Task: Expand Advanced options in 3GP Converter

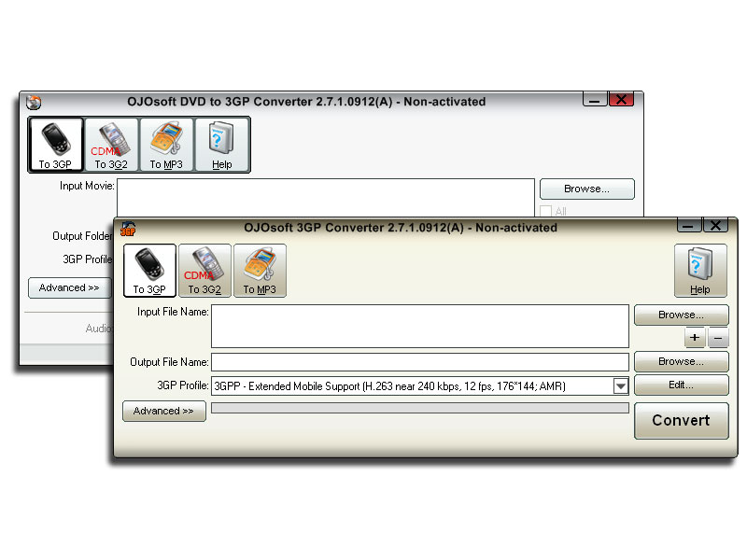Action: coord(164,411)
